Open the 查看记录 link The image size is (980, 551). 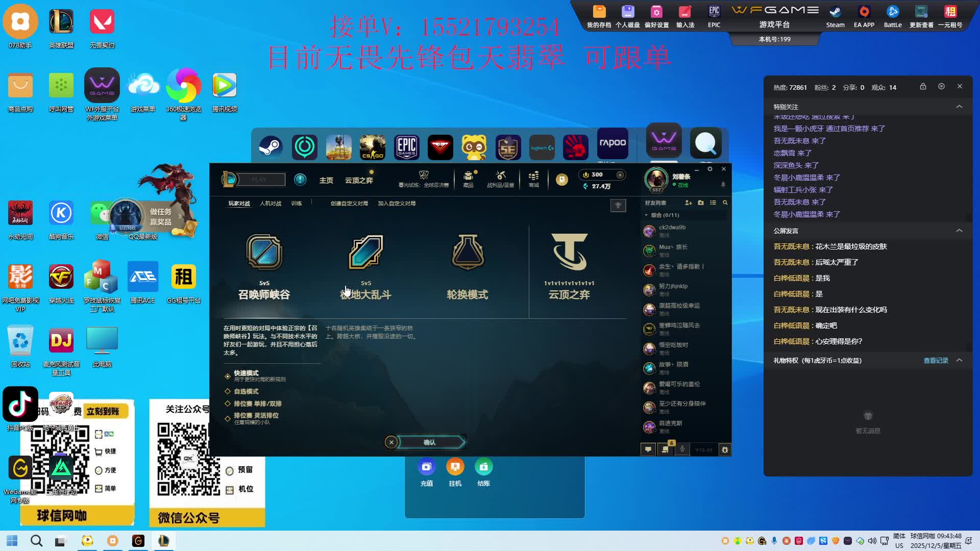point(935,360)
